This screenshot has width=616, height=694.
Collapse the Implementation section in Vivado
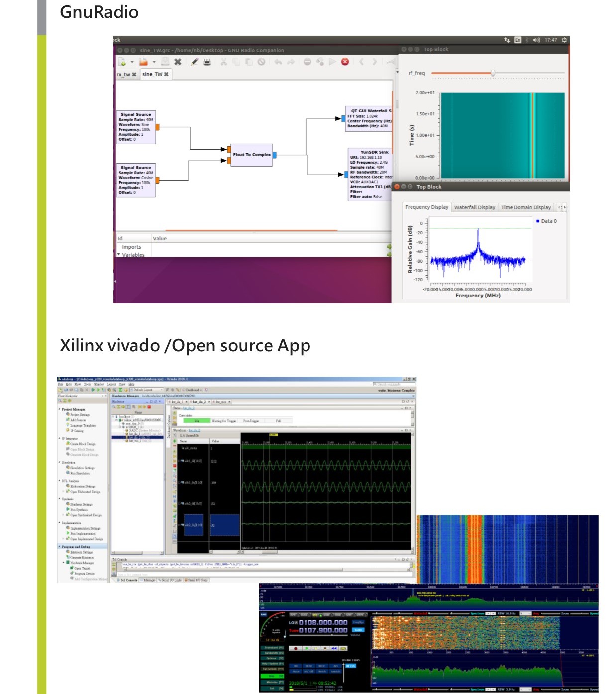coord(60,523)
